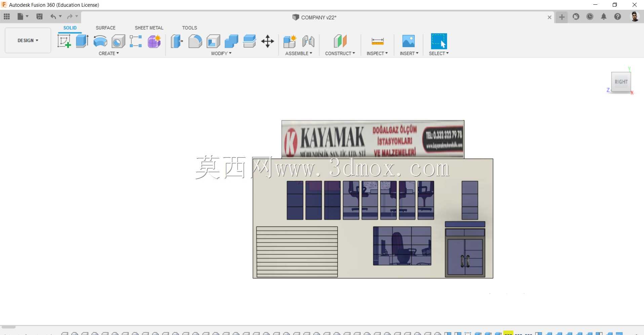
Task: Select the Fillet tool
Action: tap(195, 41)
